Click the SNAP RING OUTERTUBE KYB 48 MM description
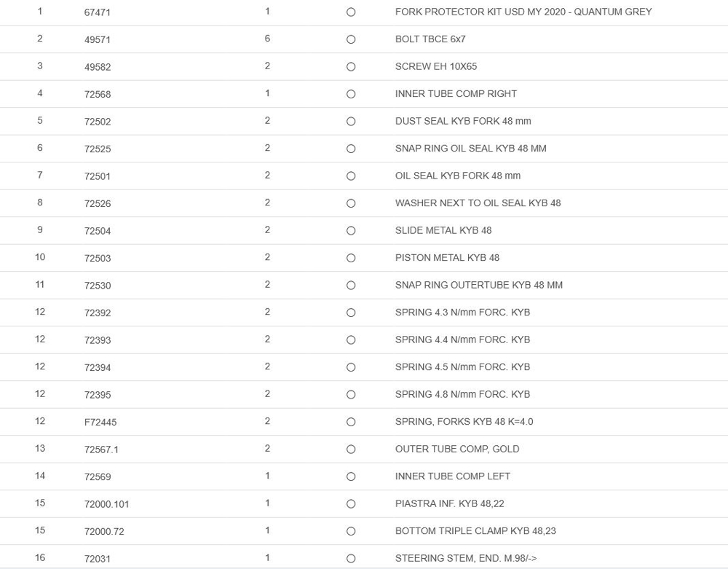Screen dimensions: 728x569 pyautogui.click(x=478, y=285)
